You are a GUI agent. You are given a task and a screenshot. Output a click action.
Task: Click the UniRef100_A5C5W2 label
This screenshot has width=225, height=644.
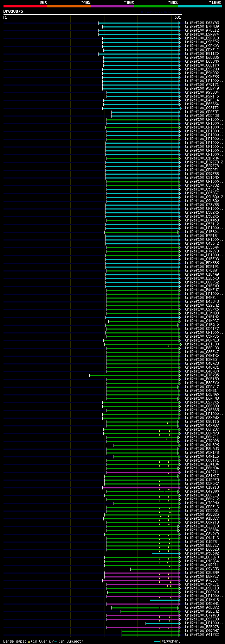point(202,554)
